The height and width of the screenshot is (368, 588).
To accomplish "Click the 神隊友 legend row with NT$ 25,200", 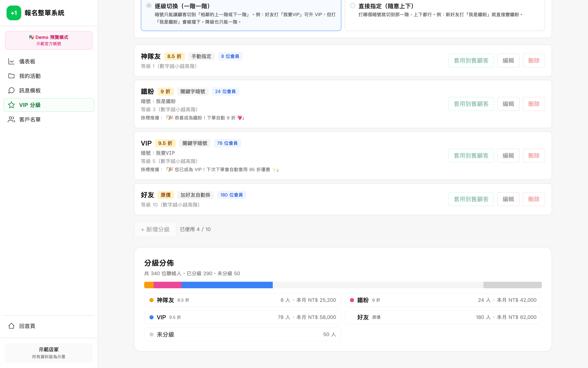I will pos(243,300).
